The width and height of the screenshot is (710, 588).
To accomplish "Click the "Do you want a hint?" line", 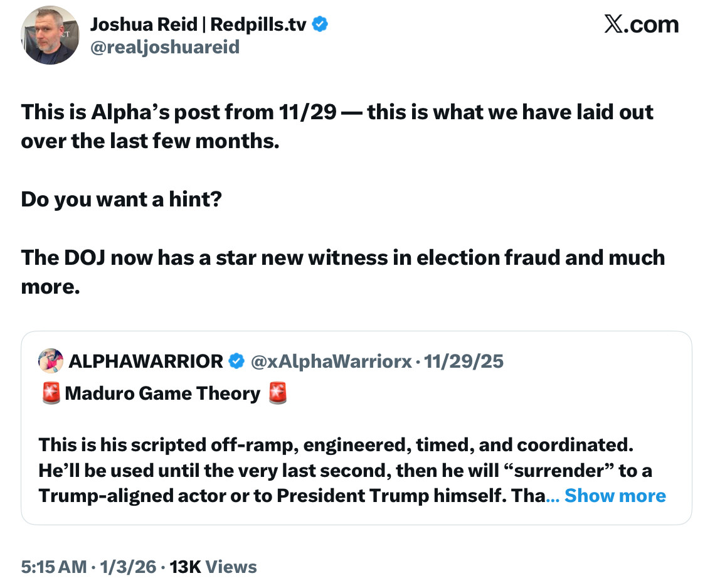I will point(121,200).
